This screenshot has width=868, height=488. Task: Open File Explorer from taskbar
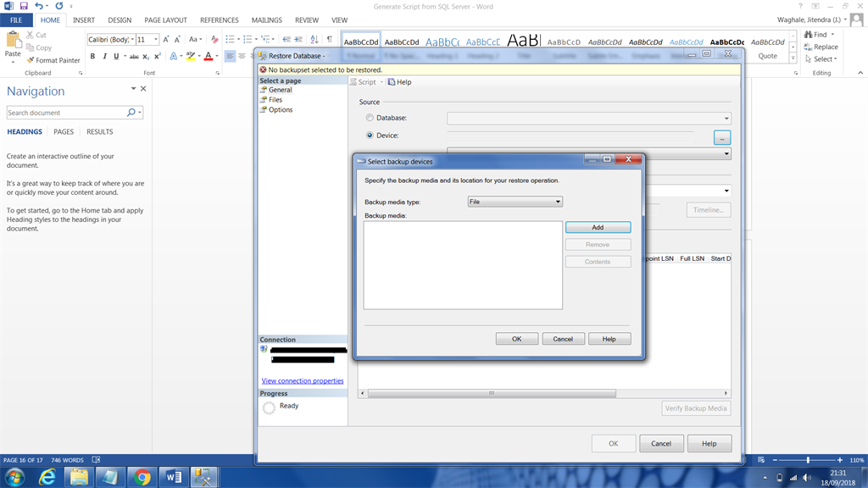click(x=79, y=477)
